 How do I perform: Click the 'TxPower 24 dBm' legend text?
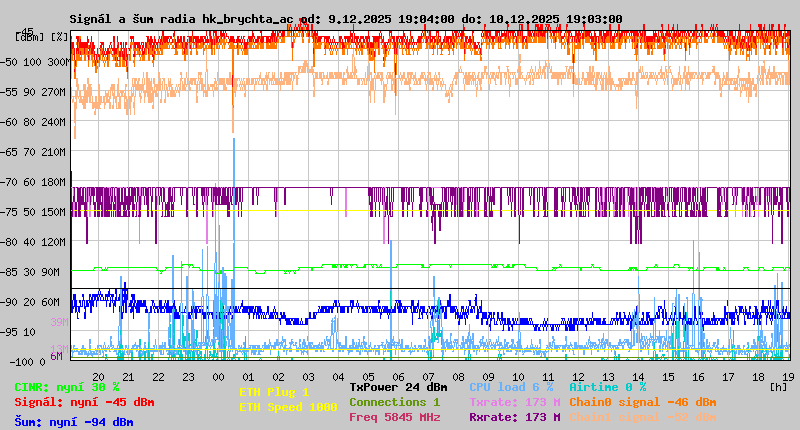coord(398,387)
